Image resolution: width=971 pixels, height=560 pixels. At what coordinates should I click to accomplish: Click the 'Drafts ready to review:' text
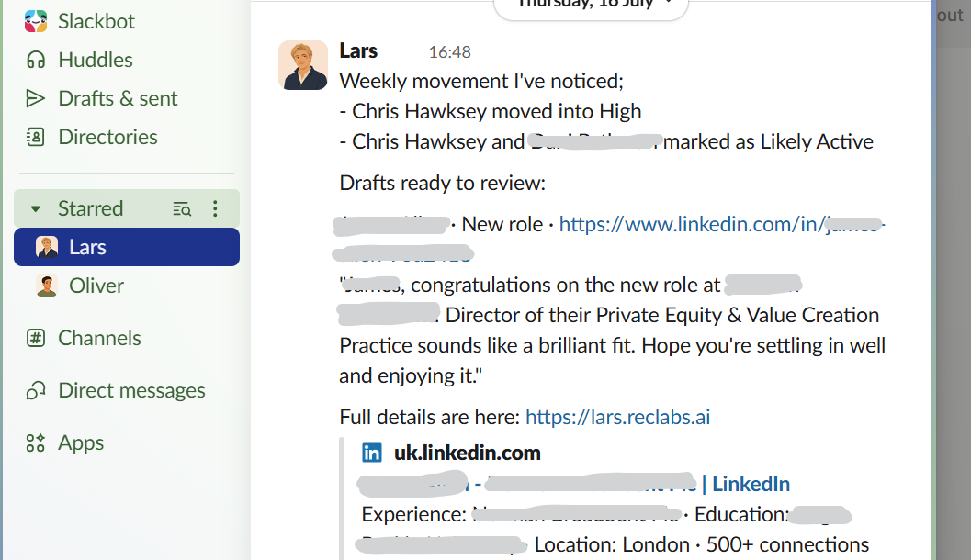pyautogui.click(x=442, y=184)
